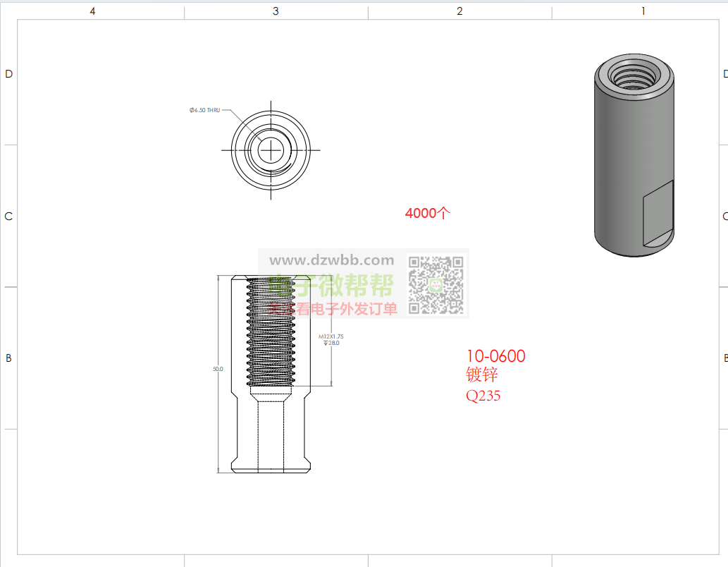Select zone column label 1
This screenshot has width=728, height=567.
(x=643, y=11)
